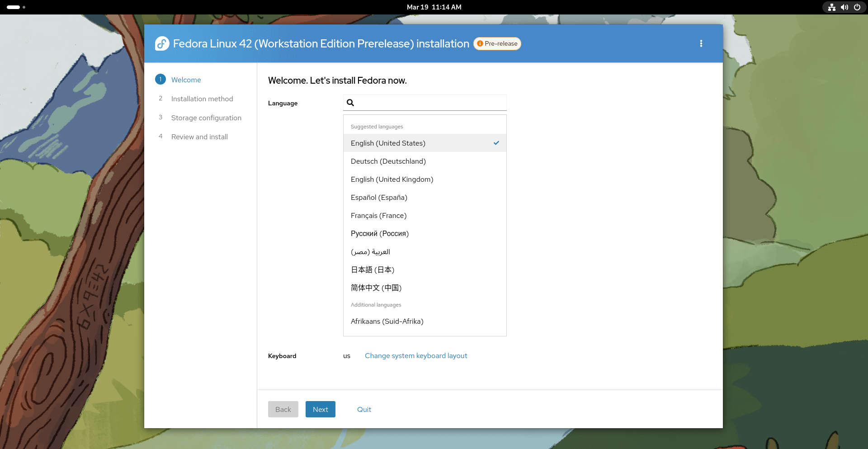The height and width of the screenshot is (449, 868).
Task: Click Additional languages section header
Action: [x=376, y=305]
